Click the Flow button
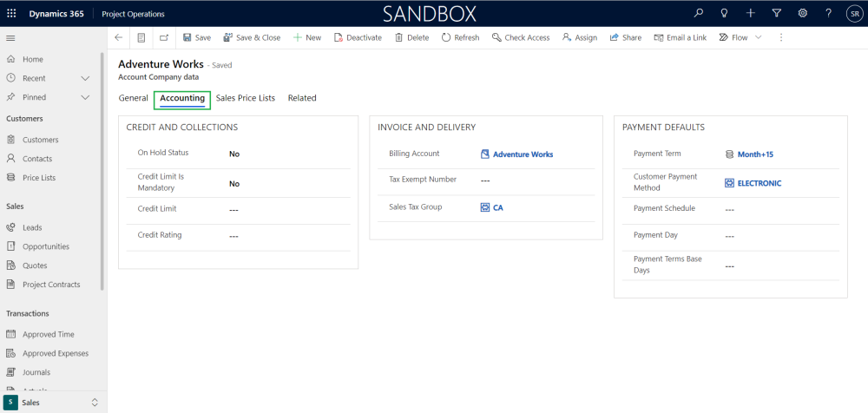The width and height of the screenshot is (868, 413). pos(733,37)
